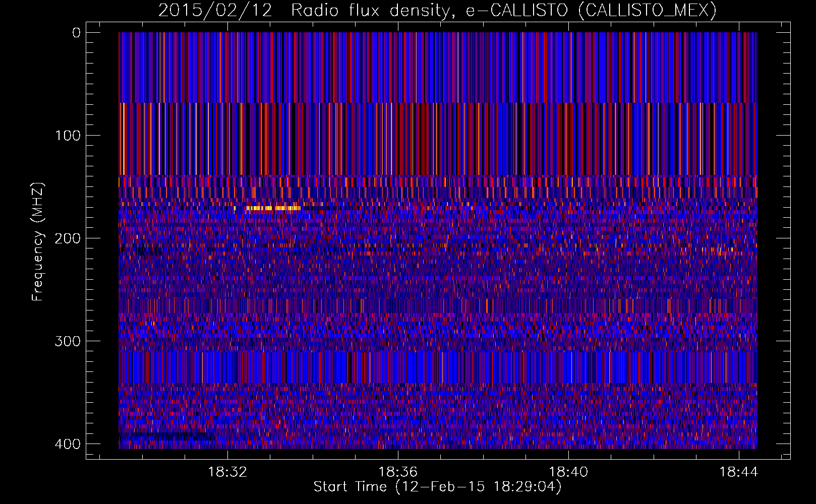This screenshot has width=816, height=504.
Task: Click the '0' frequency tick label
Action: 76,33
